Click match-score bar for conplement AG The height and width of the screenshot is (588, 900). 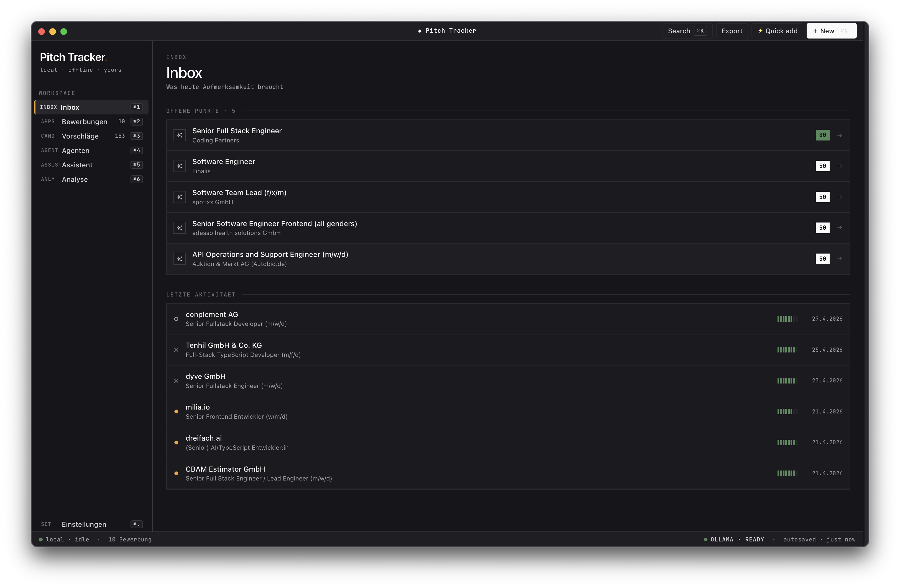787,319
